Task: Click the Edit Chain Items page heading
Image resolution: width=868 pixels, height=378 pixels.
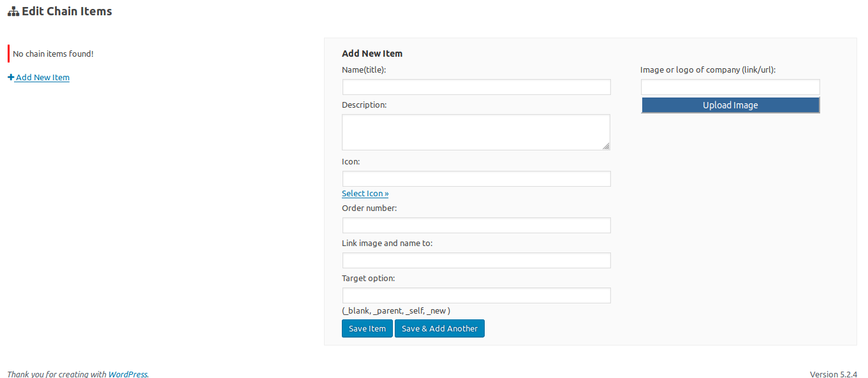Action: (66, 11)
